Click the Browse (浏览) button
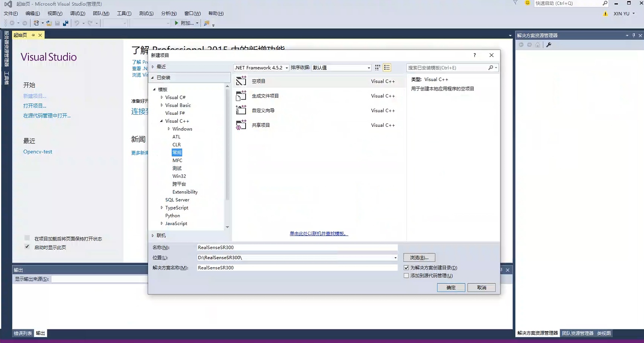644x343 pixels. [x=419, y=258]
